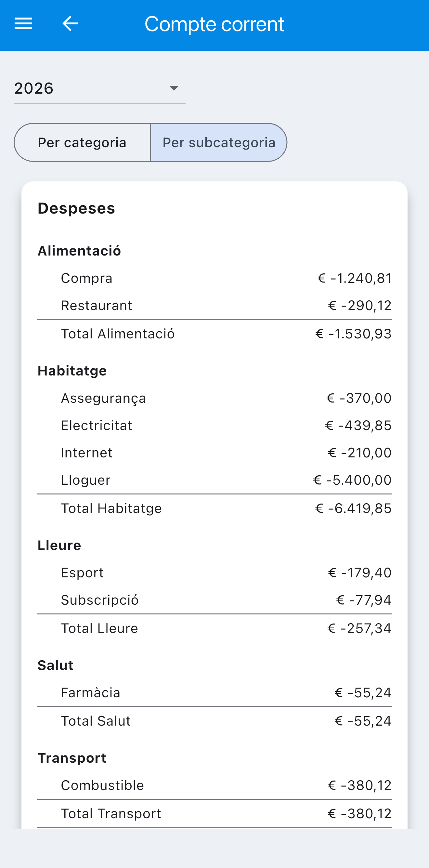Select the Total Alimentació row
The width and height of the screenshot is (429, 868).
click(x=214, y=334)
